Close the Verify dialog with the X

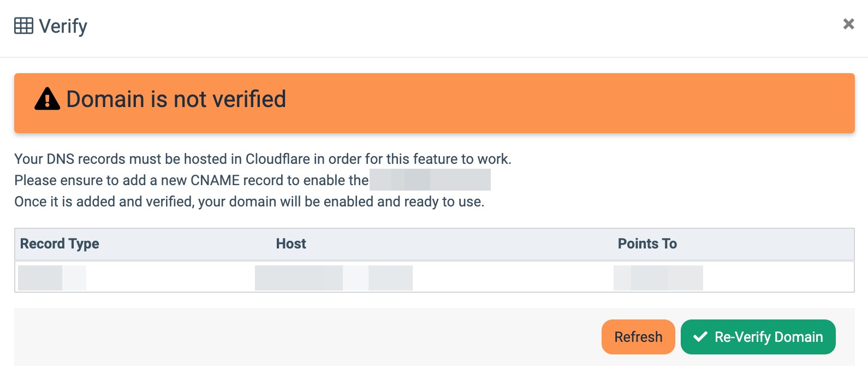[x=848, y=24]
